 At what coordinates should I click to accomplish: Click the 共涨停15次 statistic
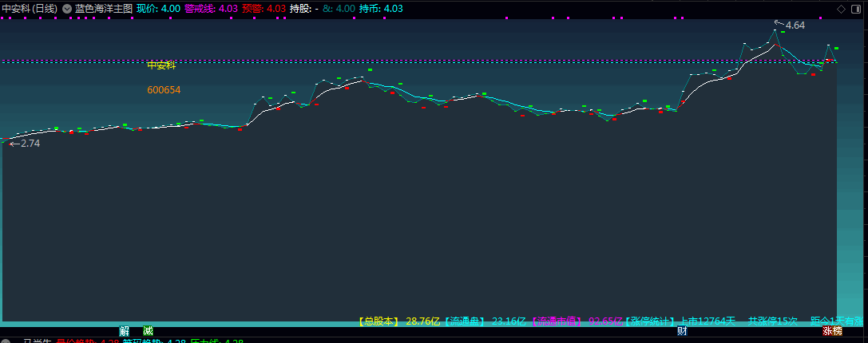(773, 321)
